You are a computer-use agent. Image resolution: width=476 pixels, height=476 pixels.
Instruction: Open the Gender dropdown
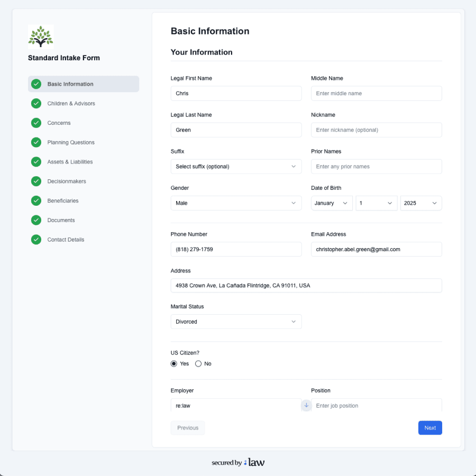(x=236, y=203)
